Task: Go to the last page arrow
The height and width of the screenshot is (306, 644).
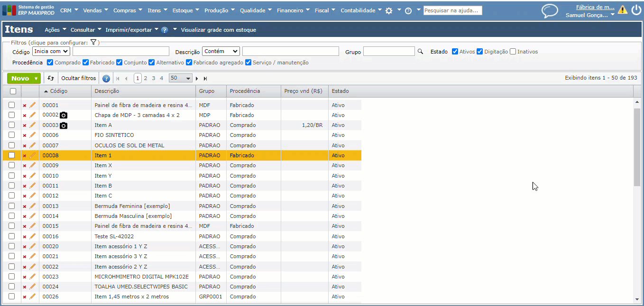Action: [205, 79]
